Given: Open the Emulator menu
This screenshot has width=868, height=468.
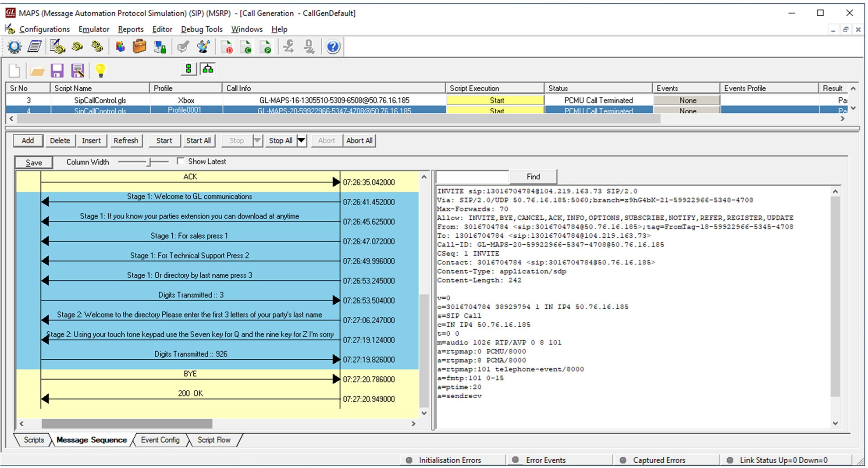Looking at the screenshot, I should pyautogui.click(x=94, y=29).
